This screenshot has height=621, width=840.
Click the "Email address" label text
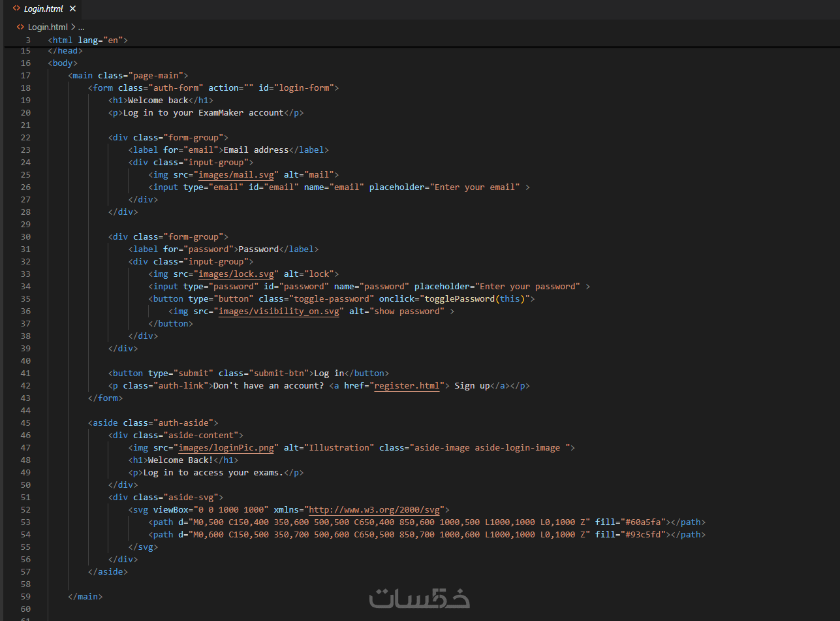[x=256, y=150]
